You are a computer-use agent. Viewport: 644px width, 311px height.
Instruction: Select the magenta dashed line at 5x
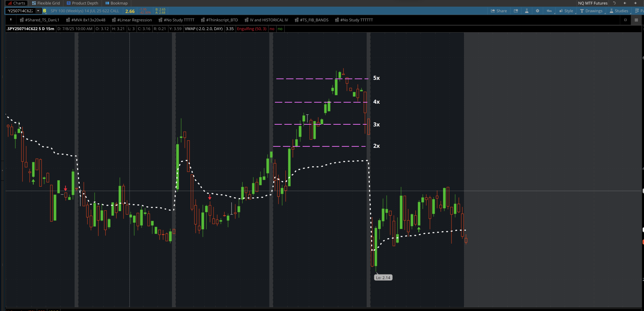pos(322,79)
